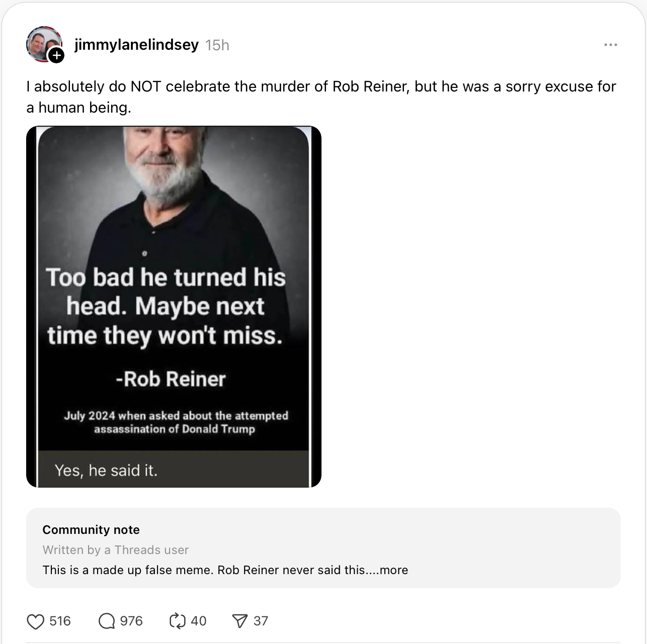Screen dimensions: 647x644
Task: Click the 40 reposts count
Action: (199, 621)
